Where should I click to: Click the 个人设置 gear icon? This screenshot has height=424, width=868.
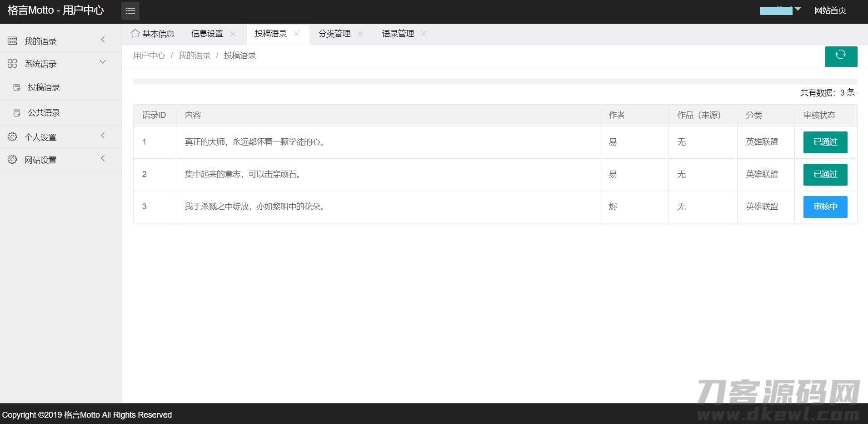[x=12, y=137]
